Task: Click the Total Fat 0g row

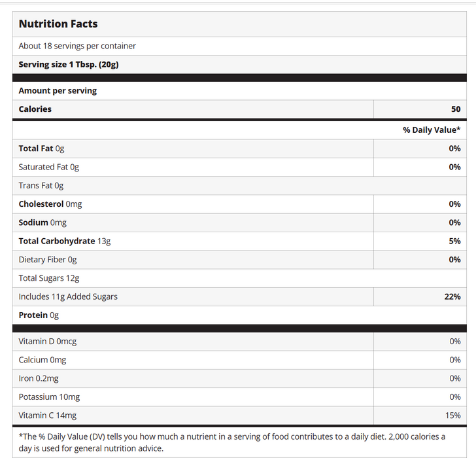Action: (x=42, y=149)
